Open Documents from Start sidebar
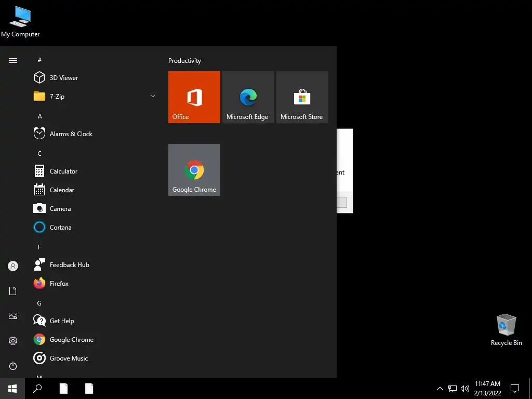 tap(13, 291)
